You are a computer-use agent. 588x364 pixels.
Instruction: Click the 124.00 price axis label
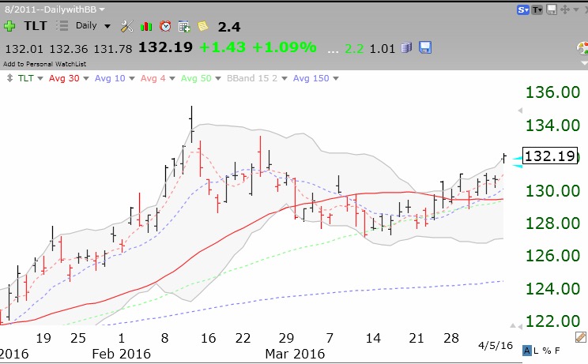552,289
